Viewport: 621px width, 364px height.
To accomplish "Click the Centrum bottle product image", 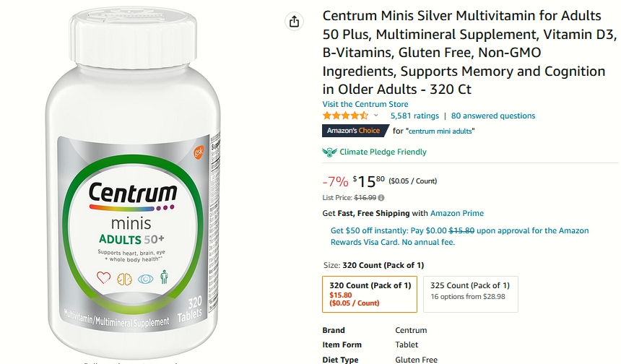I will coord(133,182).
